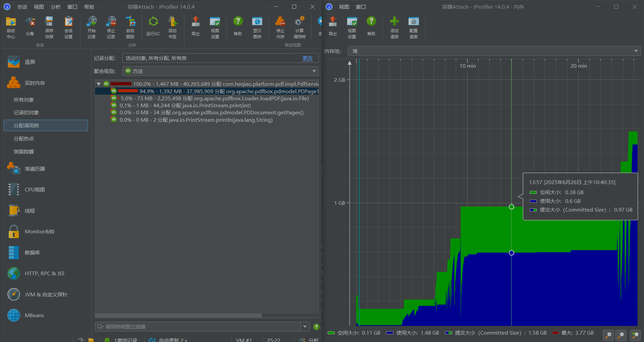Screen dimensions: 644x342
Task: Click the 10 min timeline marker
Action: click(468, 66)
